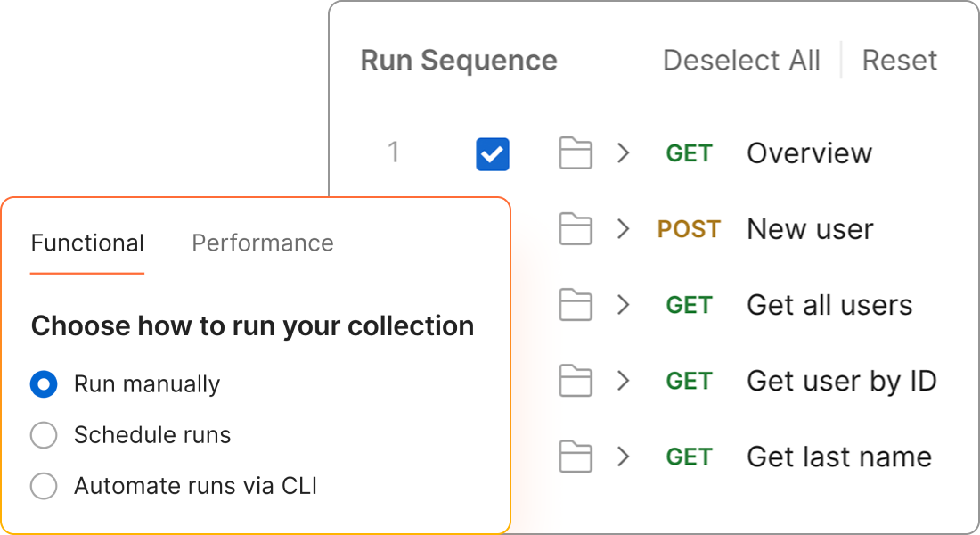Screen dimensions: 980x535
Task: Select Automate runs via CLI option
Action: tap(44, 486)
